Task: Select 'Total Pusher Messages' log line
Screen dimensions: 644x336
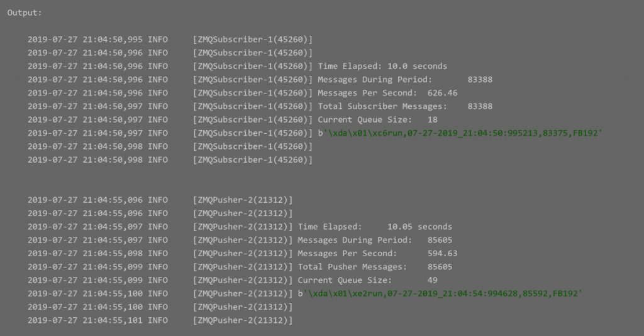Action: click(x=240, y=267)
